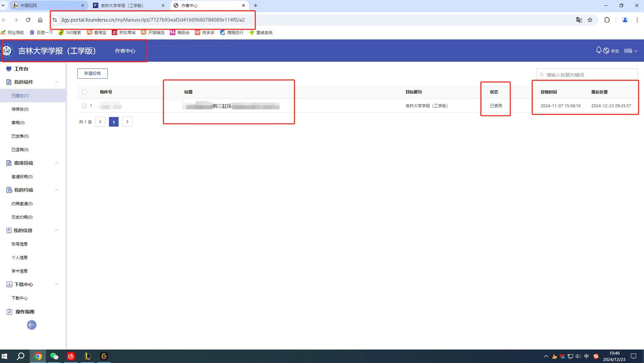Go to previous page in pagination
Viewport: 644px width, 363px height.
point(100,122)
